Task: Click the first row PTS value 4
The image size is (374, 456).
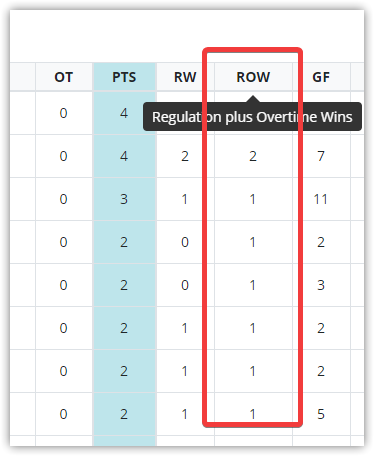Action: [124, 113]
